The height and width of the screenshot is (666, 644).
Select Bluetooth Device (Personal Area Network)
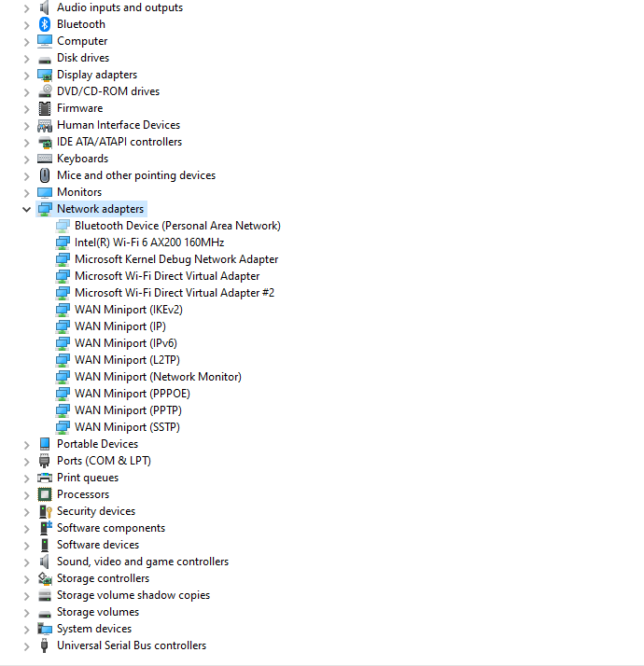(x=177, y=226)
